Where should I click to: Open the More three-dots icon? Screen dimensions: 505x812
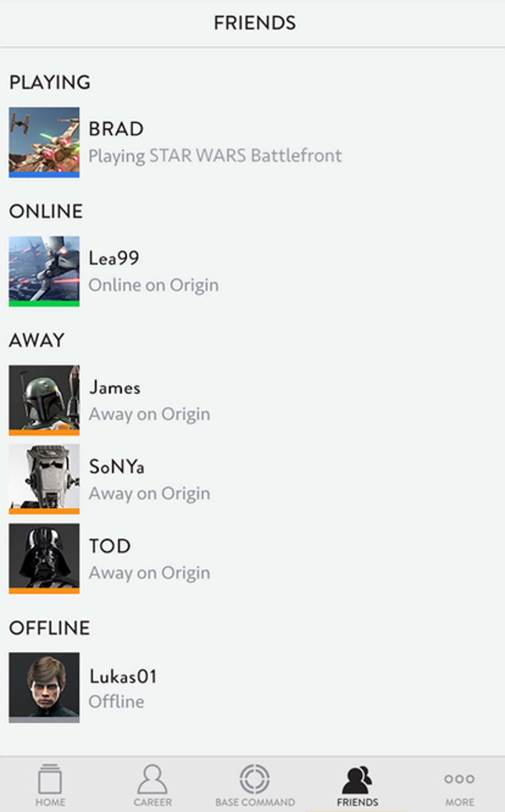[459, 779]
